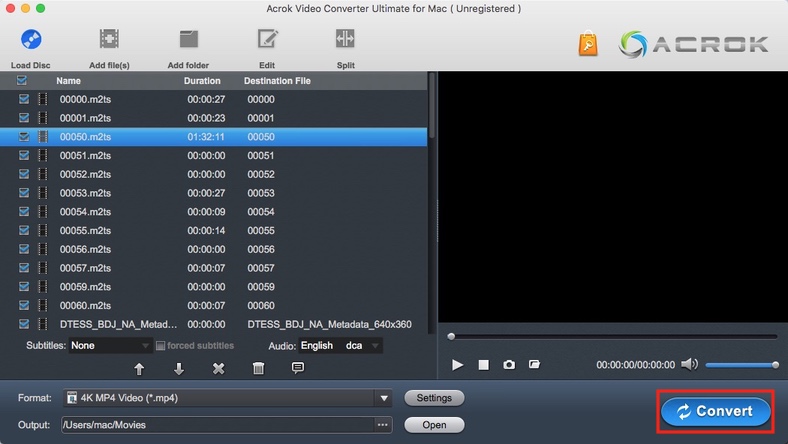This screenshot has height=444, width=788.
Task: Click the Load Disc icon
Action: point(31,39)
